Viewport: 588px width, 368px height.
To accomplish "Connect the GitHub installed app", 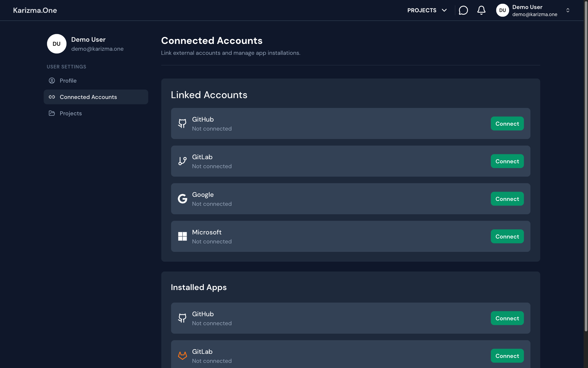I will [507, 318].
